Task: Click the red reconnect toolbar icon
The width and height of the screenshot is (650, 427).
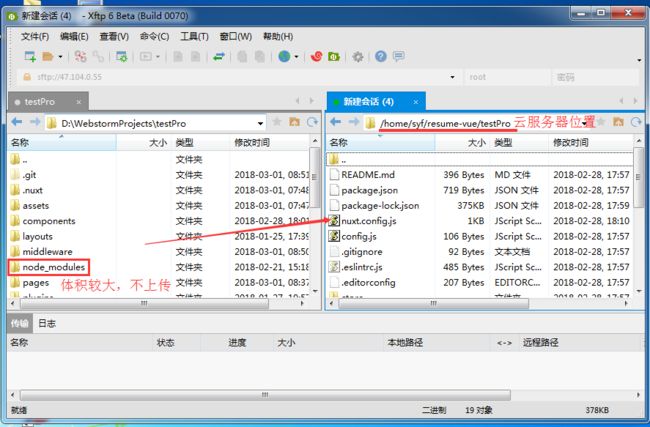Action: click(x=80, y=56)
